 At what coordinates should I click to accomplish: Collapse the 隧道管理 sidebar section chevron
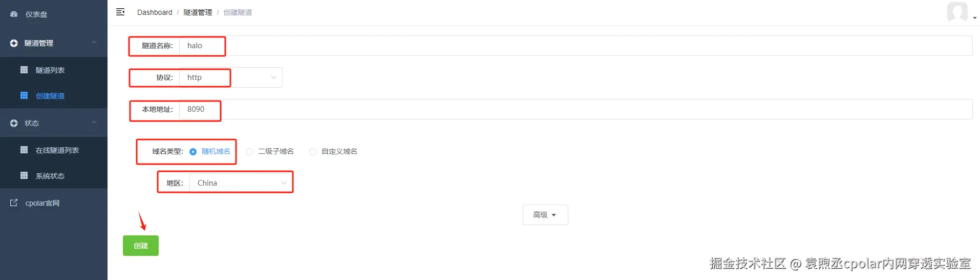[94, 43]
